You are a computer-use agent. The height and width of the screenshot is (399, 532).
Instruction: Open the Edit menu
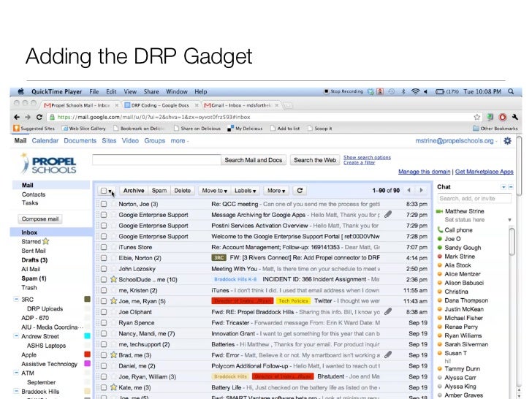[x=111, y=91]
